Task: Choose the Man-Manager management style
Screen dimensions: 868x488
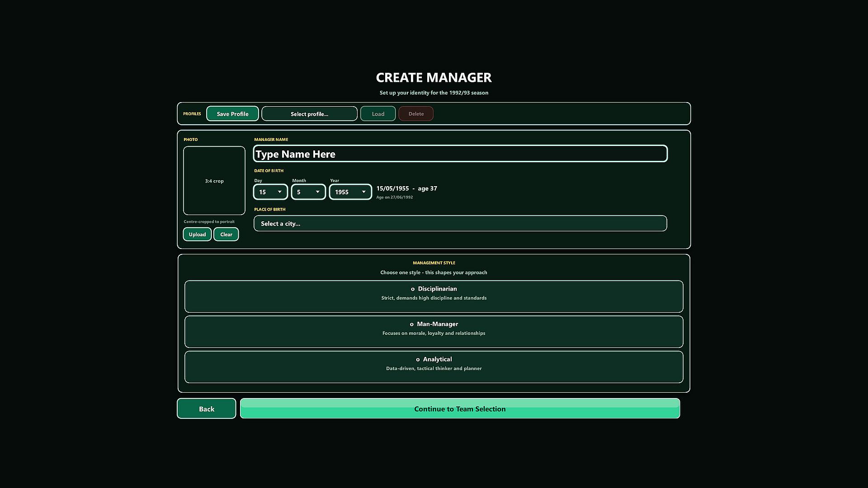Action: point(434,332)
